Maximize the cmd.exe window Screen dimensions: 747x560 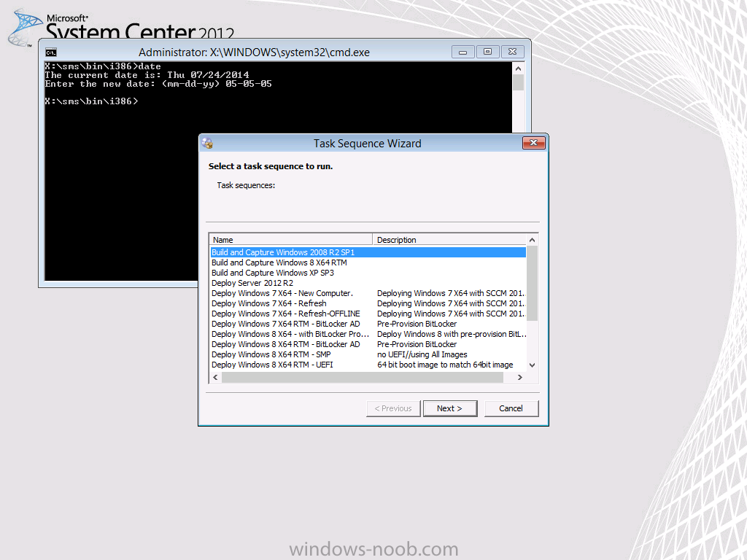[487, 52]
